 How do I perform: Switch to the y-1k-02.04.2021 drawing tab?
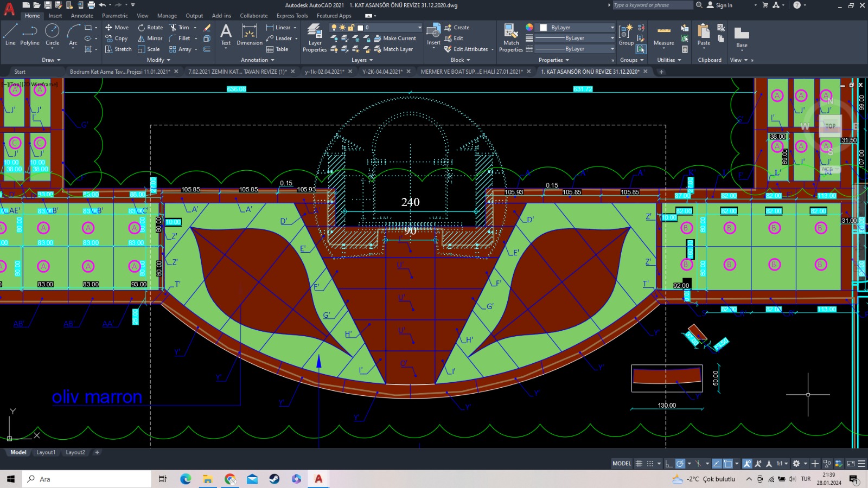point(324,72)
